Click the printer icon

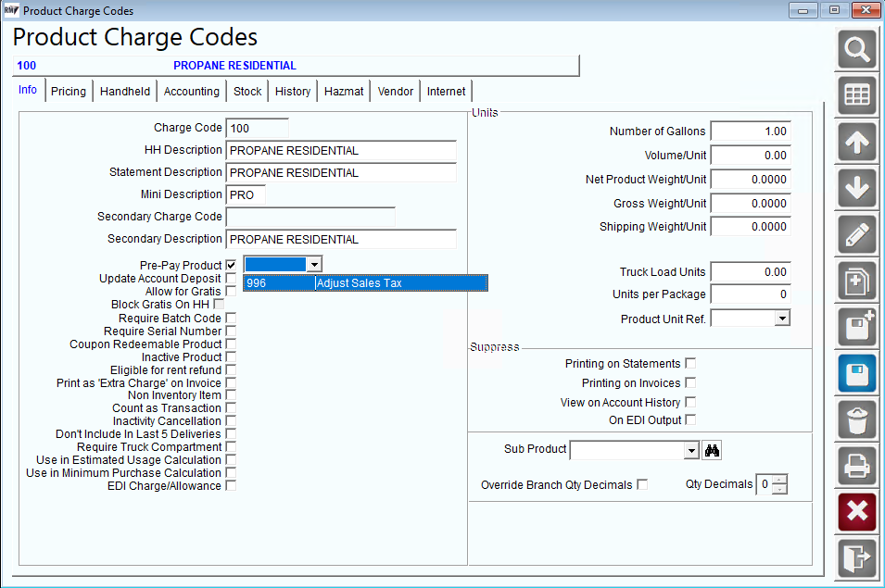tap(857, 466)
